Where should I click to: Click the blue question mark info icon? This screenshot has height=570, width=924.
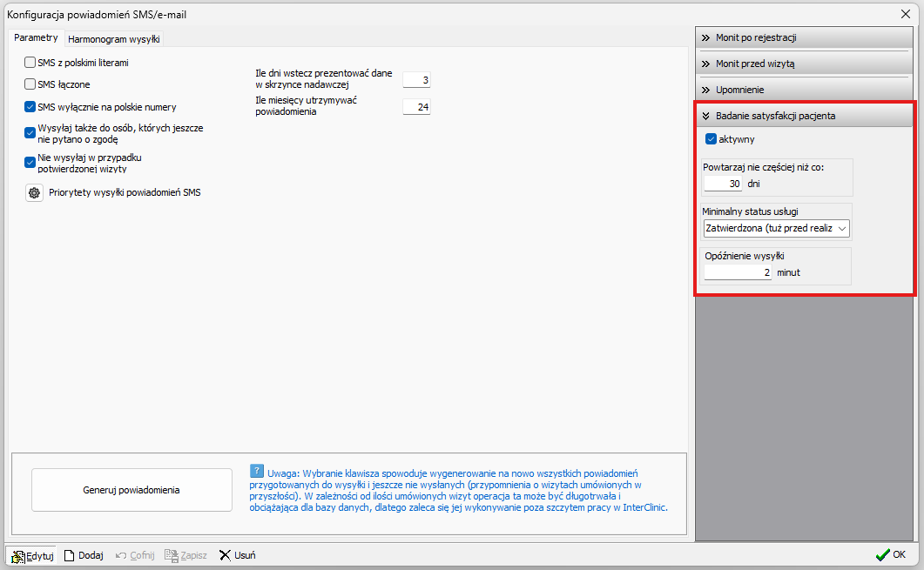point(256,470)
